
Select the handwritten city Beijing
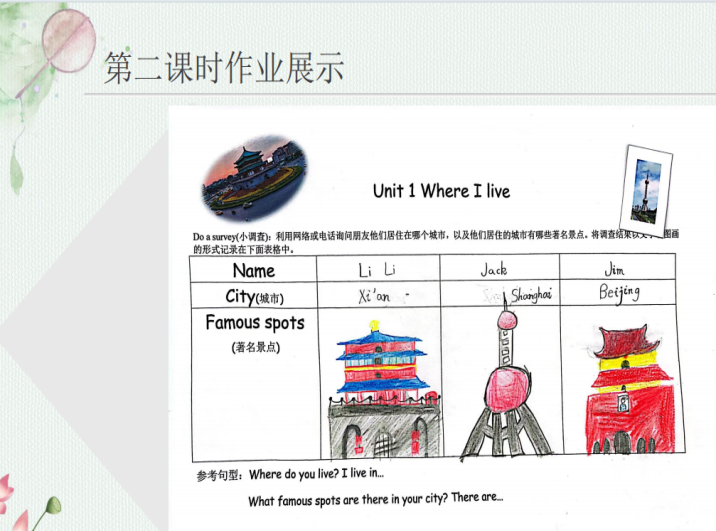tap(619, 293)
